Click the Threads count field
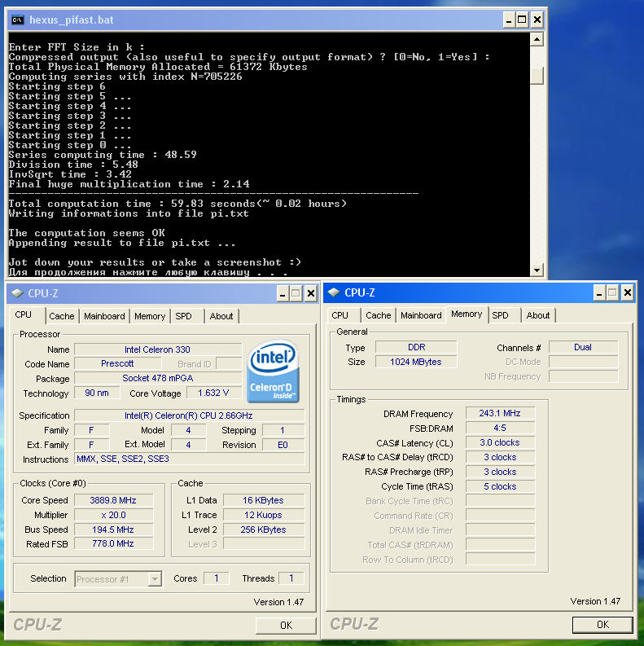This screenshot has height=646, width=644. coord(291,578)
